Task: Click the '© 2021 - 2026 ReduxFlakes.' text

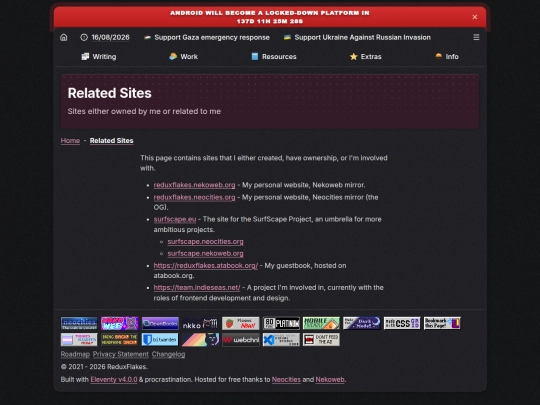Action: click(x=104, y=367)
